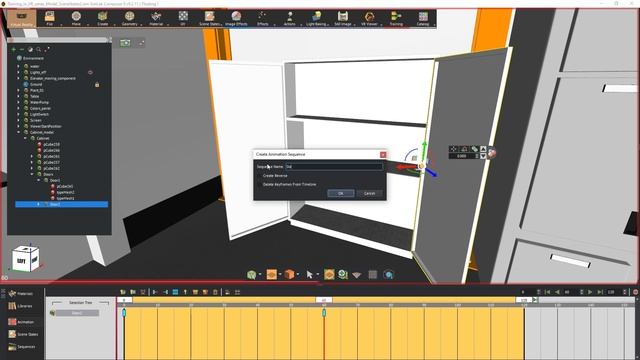Click the timeline range start handle at 0
Viewport: 640px width, 360px height.
click(x=124, y=300)
